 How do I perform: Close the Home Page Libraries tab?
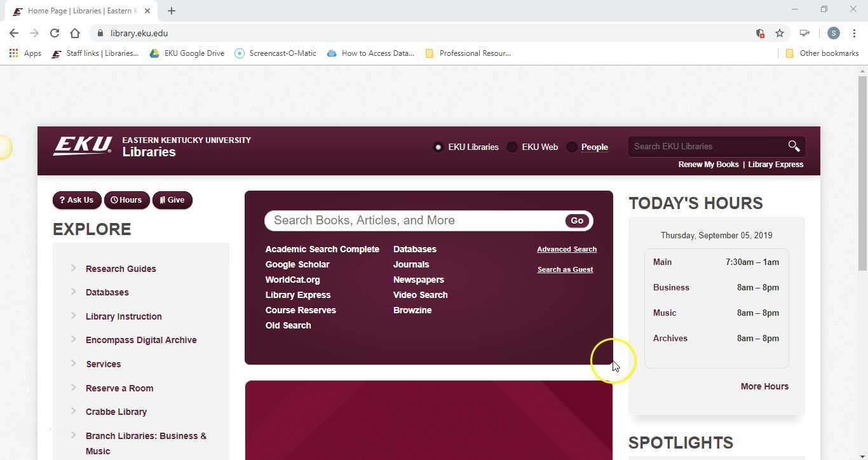[x=147, y=11]
